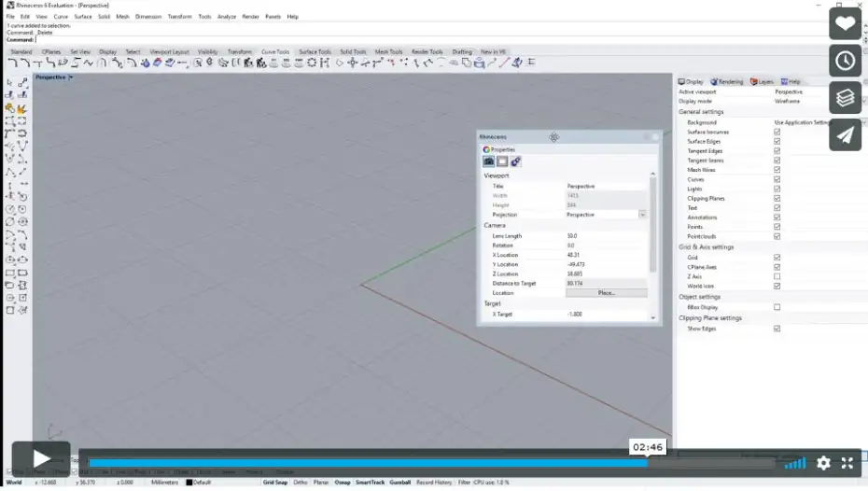Click the clock watch-later icon
The height and width of the screenshot is (491, 868).
coord(845,61)
